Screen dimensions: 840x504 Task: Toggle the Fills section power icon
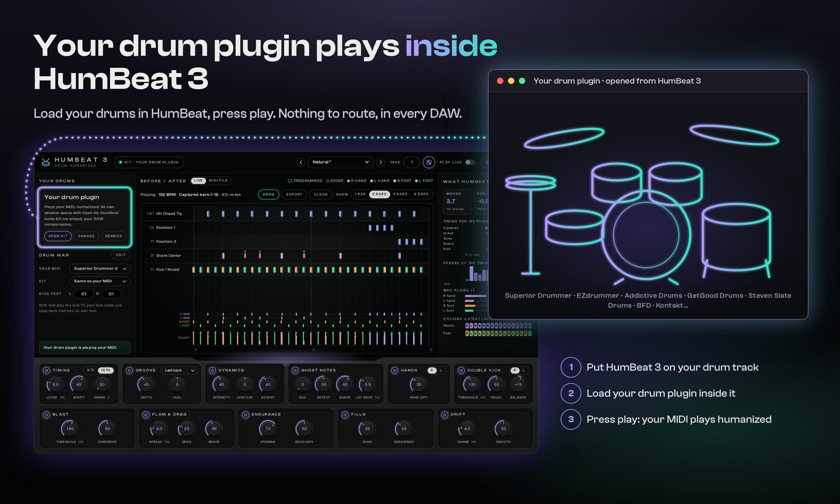point(345,414)
